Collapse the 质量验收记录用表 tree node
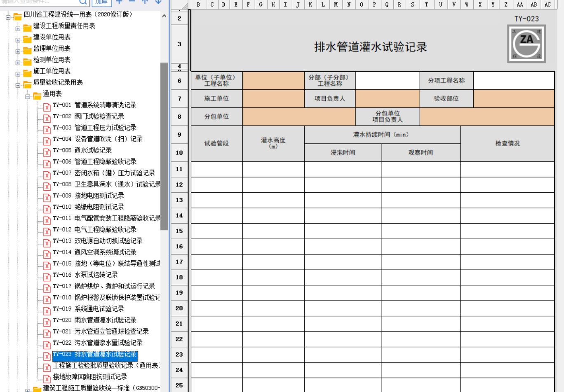 (18, 86)
